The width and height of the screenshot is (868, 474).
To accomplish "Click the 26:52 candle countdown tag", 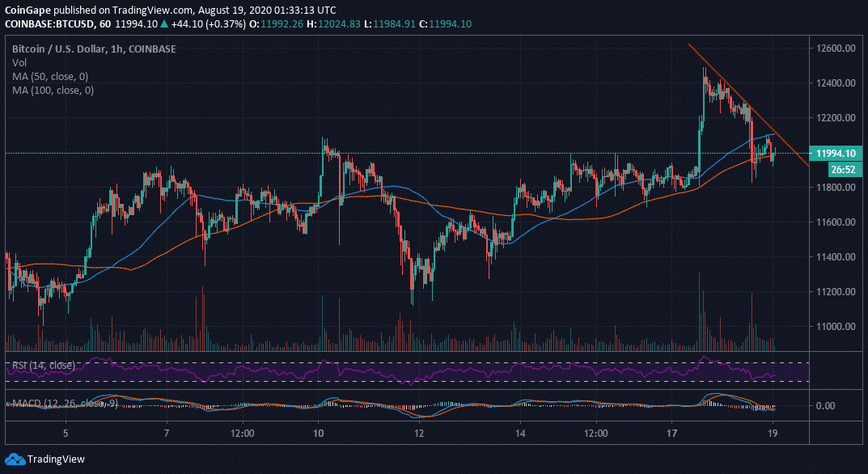I will coord(845,169).
